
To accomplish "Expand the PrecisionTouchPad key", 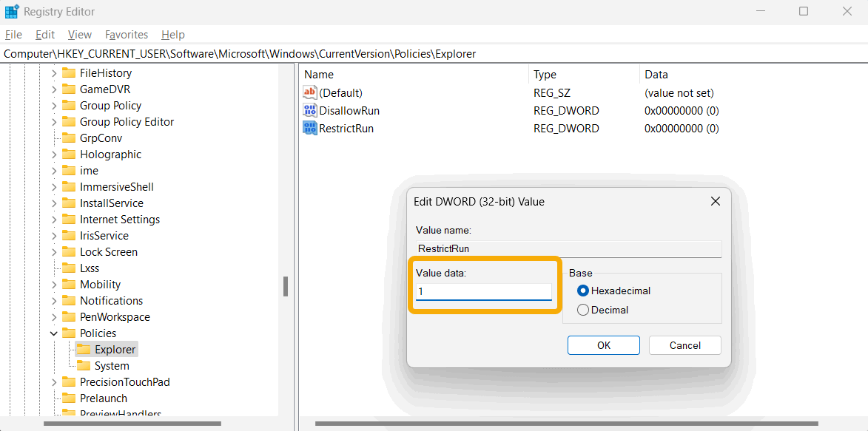I will (x=54, y=381).
